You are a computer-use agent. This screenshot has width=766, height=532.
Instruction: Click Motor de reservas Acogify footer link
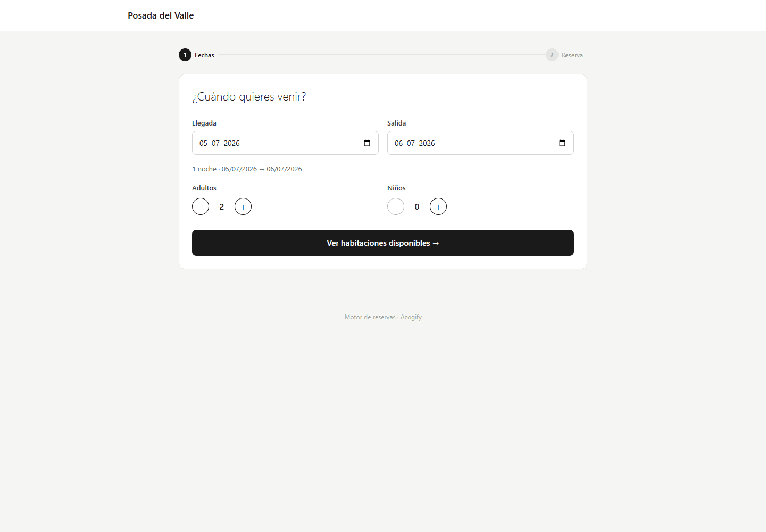(383, 317)
